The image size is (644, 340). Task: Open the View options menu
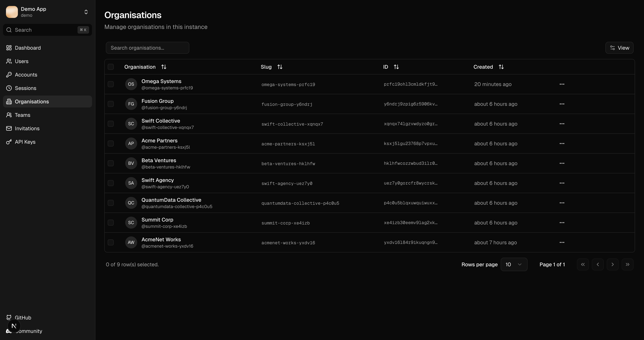(619, 48)
